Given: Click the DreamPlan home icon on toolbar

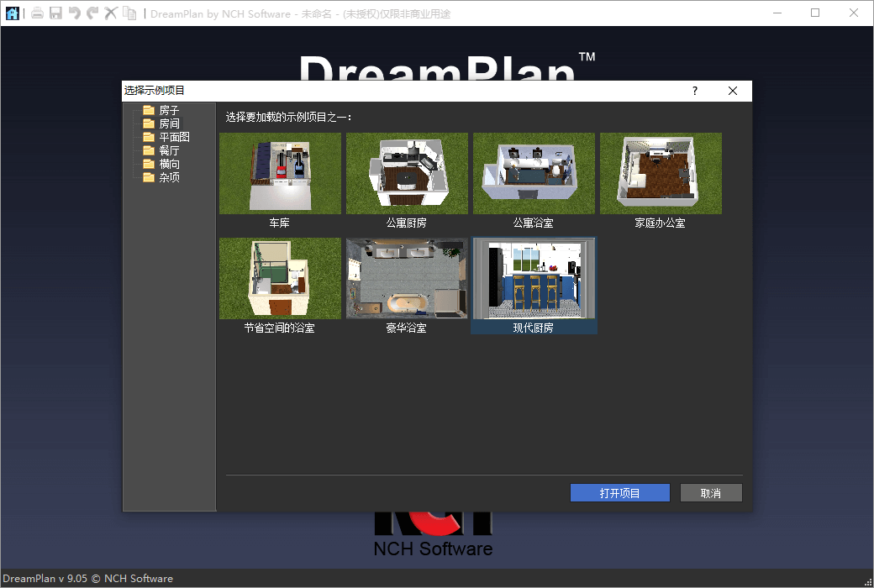Looking at the screenshot, I should [x=12, y=13].
